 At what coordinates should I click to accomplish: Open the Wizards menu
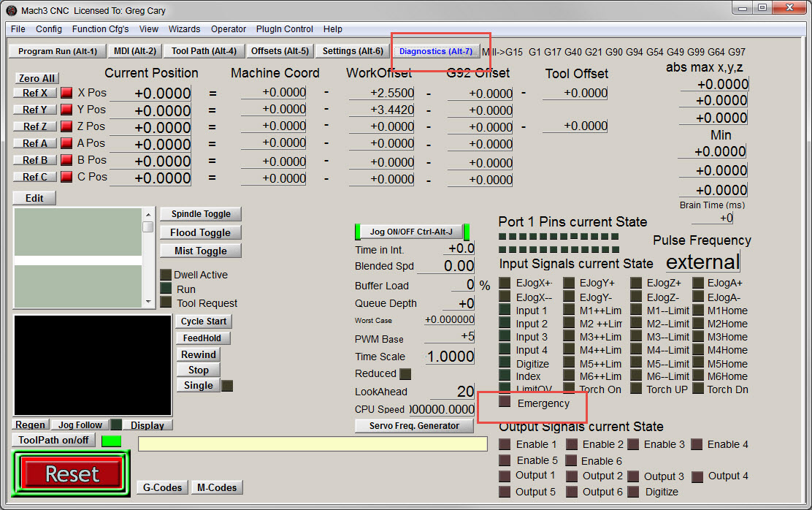coord(184,29)
